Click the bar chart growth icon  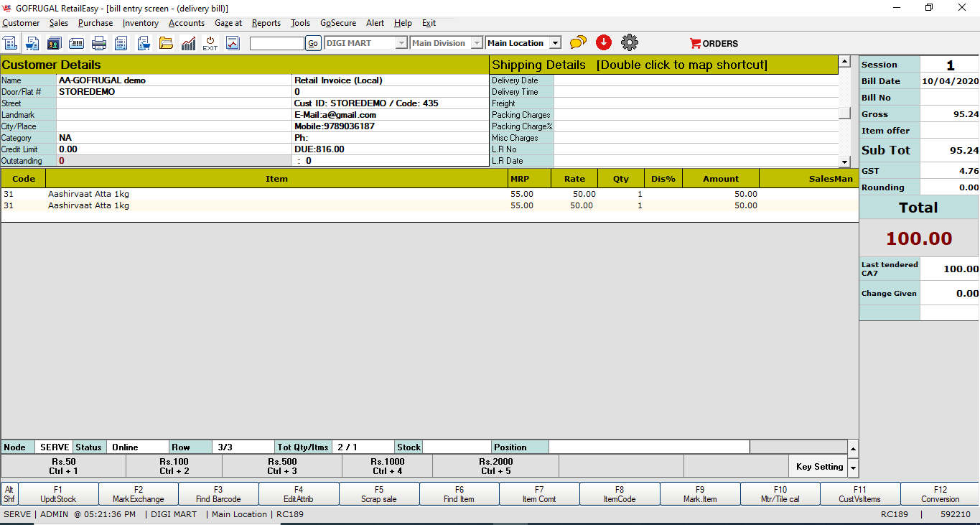pyautogui.click(x=188, y=43)
